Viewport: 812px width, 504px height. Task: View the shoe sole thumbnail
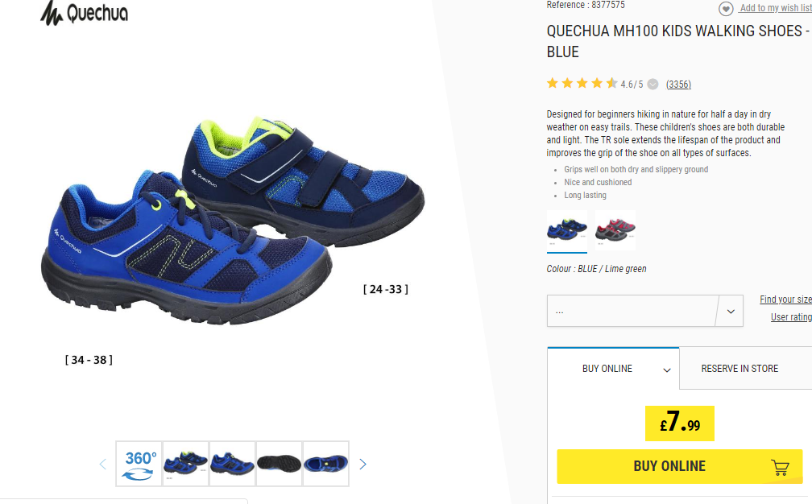click(279, 464)
